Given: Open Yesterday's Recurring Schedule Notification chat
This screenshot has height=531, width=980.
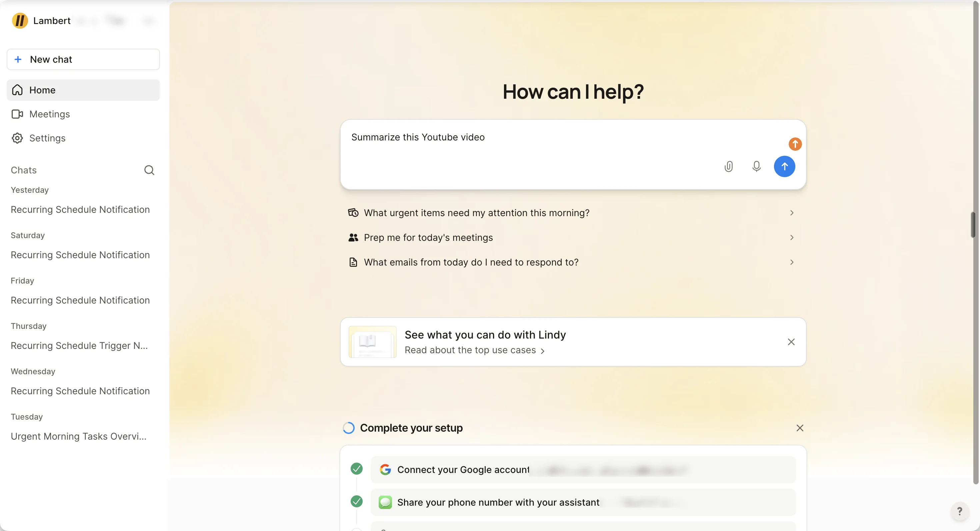Looking at the screenshot, I should [x=80, y=210].
